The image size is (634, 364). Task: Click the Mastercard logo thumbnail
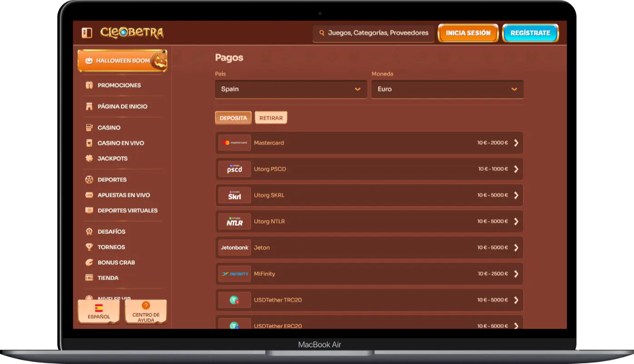[235, 143]
